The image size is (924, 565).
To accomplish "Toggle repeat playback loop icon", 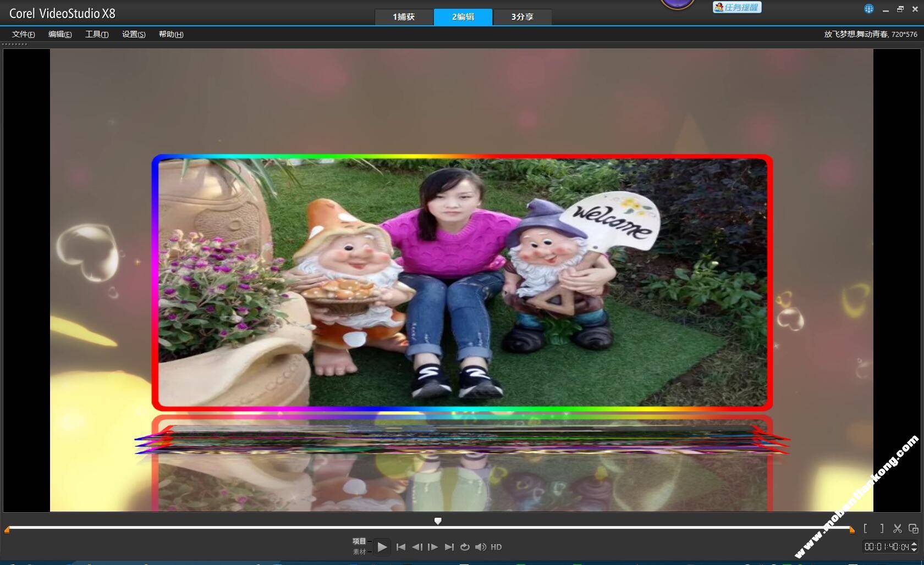I will coord(465,547).
